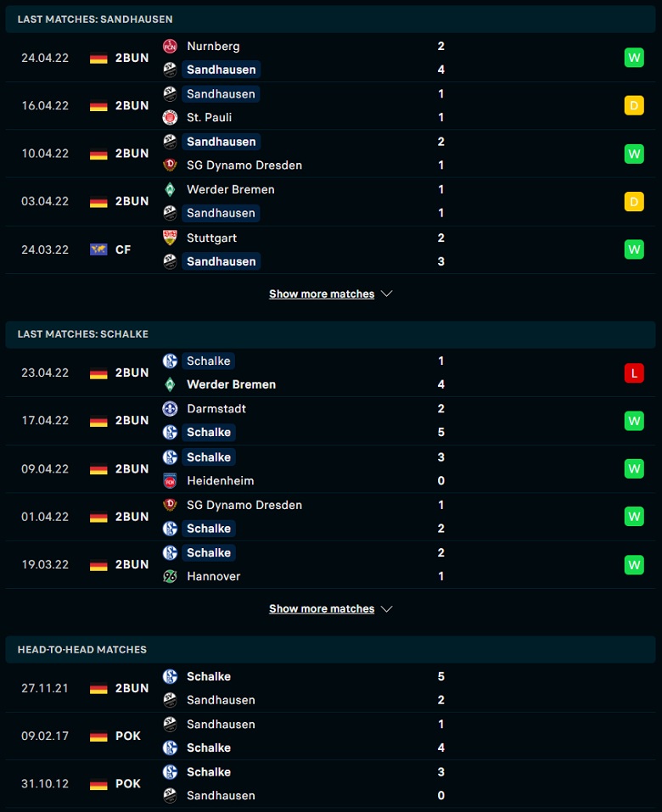Image resolution: width=662 pixels, height=812 pixels.
Task: Click the Werder Bremen logo in Schalke's matches
Action: point(170,384)
